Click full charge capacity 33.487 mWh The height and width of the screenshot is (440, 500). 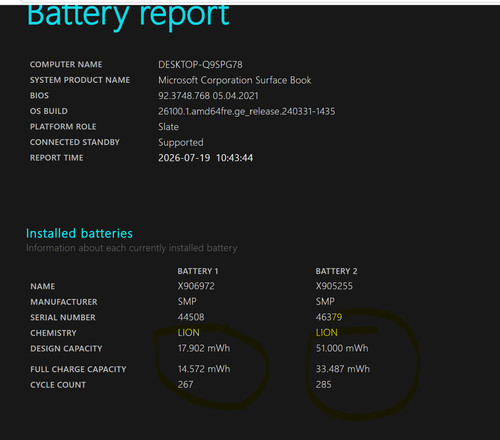(x=343, y=369)
